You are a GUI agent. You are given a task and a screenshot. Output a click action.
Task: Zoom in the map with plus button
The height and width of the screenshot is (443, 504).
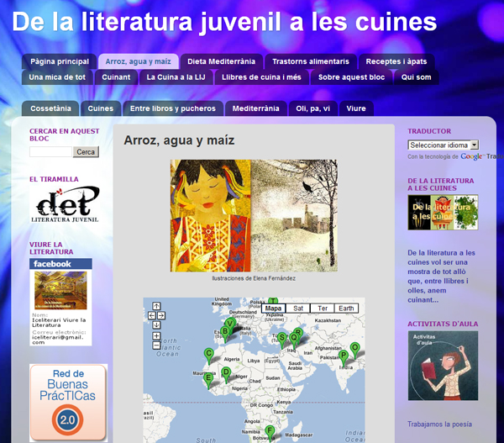point(156,336)
